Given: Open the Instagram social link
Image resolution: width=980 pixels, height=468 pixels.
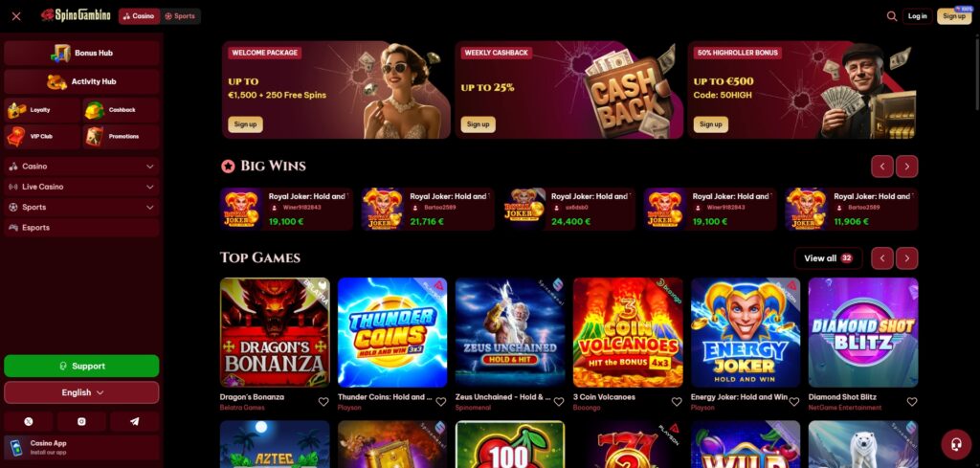Looking at the screenshot, I should 81,422.
